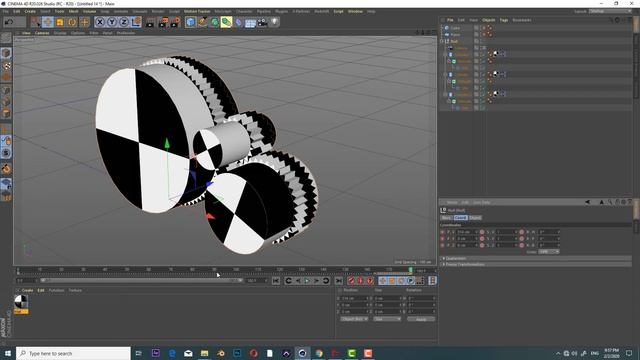Step to previous keyframe button
This screenshot has width=640, height=360.
tap(288, 281)
